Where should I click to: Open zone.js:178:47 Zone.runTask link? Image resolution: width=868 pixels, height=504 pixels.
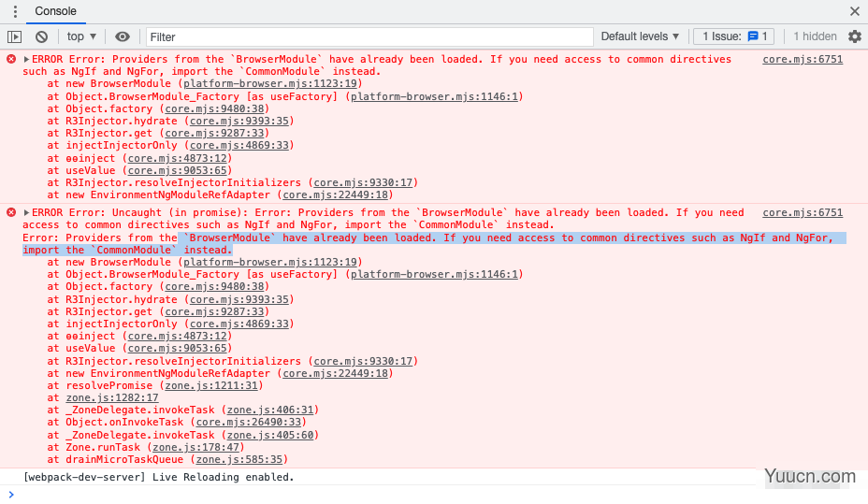[196, 448]
